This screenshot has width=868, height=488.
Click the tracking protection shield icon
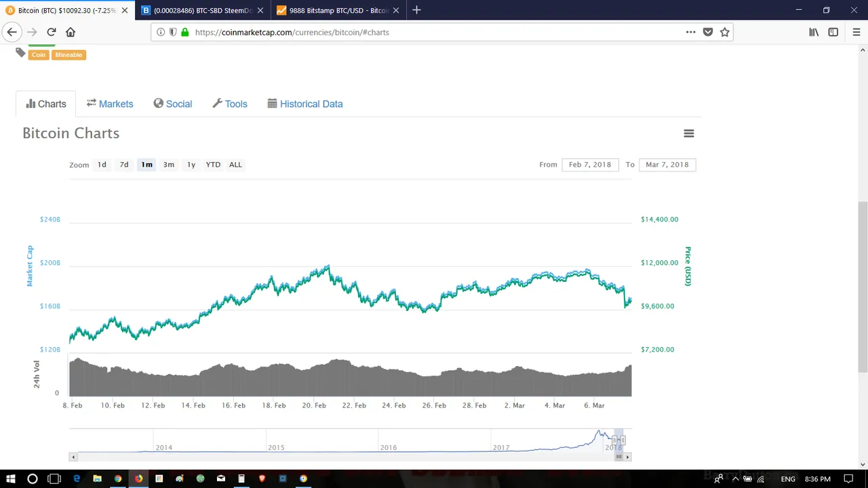pos(173,32)
